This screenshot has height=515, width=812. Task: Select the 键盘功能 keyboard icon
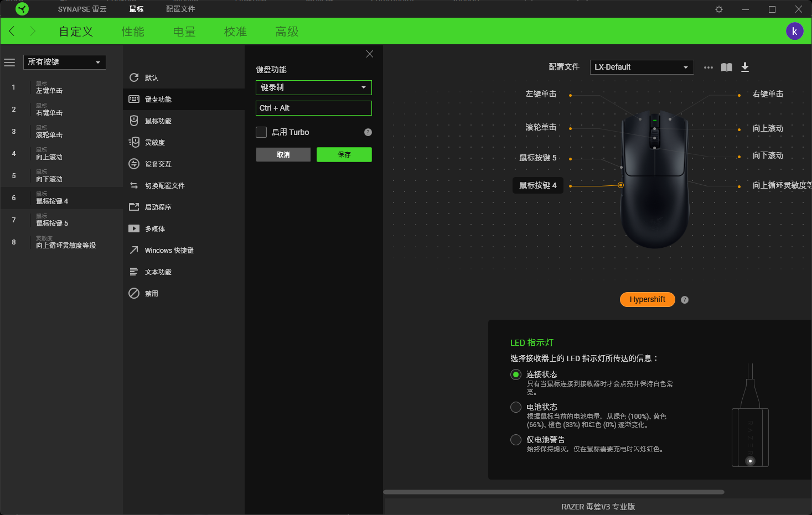134,99
